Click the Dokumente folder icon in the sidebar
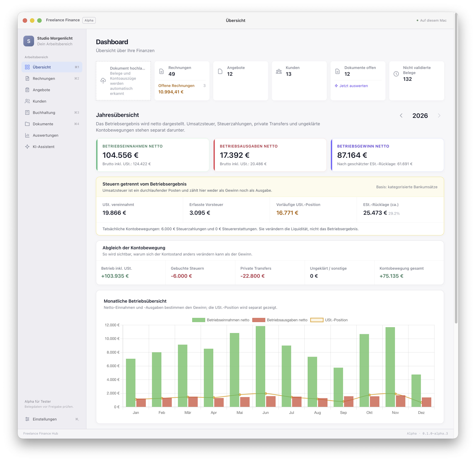The image size is (476, 462). (27, 124)
